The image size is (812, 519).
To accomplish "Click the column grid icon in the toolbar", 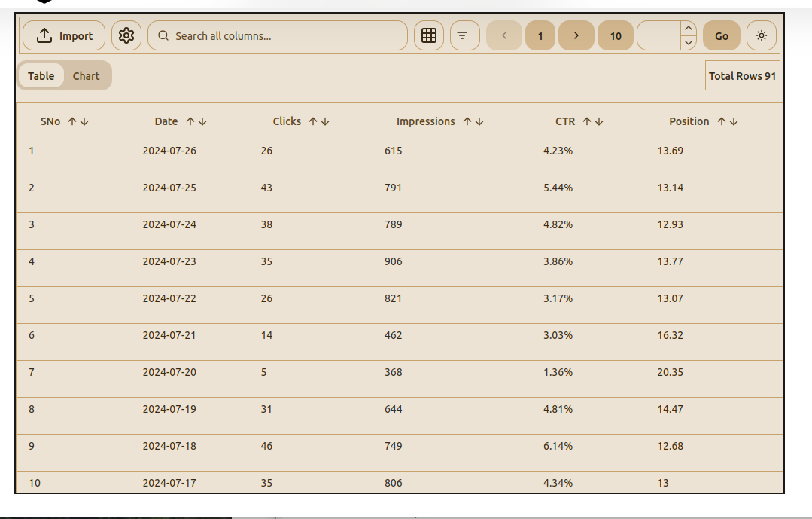I will tap(428, 35).
